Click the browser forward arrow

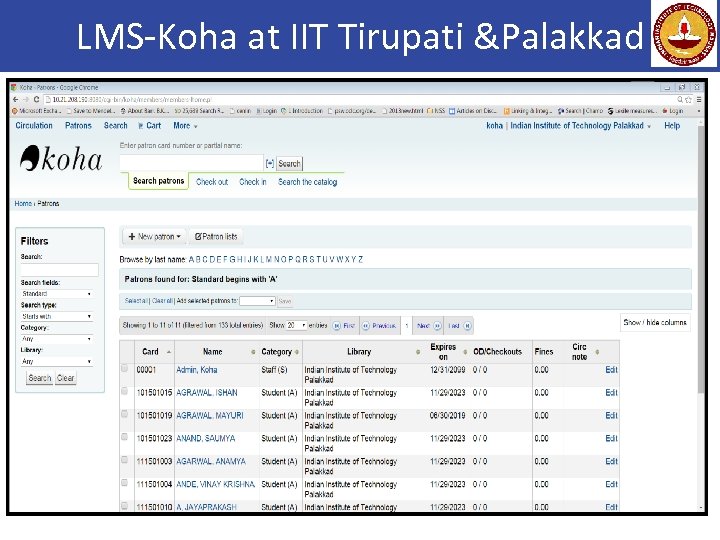26,99
